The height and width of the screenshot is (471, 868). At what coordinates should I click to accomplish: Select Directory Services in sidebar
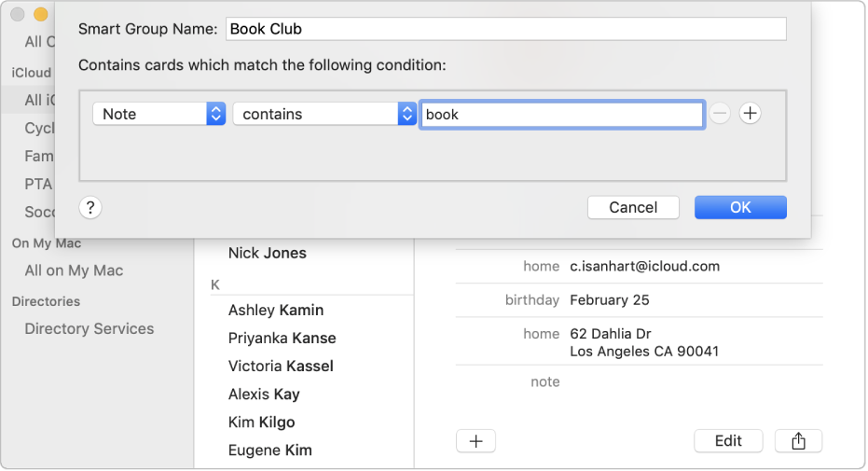(x=90, y=328)
